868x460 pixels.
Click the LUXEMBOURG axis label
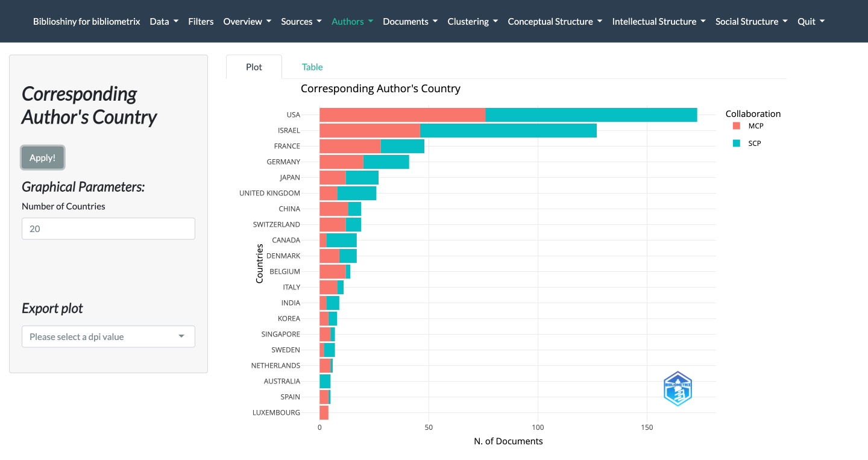[x=276, y=412]
